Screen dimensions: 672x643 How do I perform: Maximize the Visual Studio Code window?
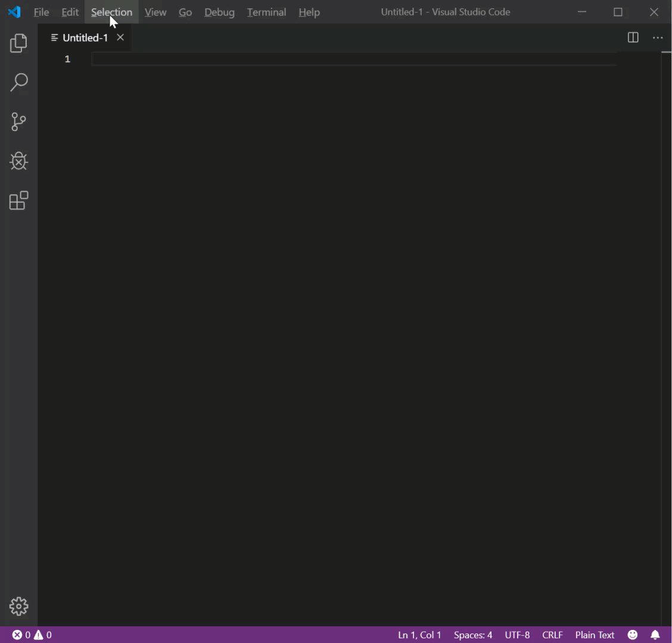618,12
